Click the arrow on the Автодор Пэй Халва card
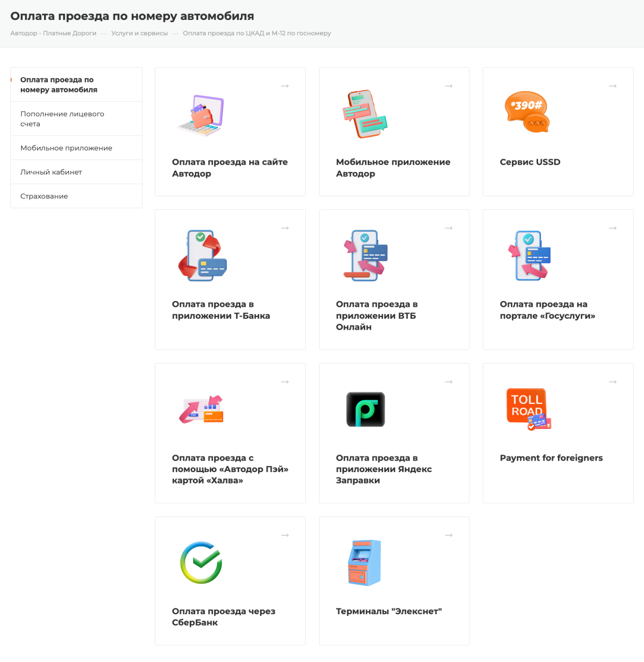 click(x=285, y=382)
